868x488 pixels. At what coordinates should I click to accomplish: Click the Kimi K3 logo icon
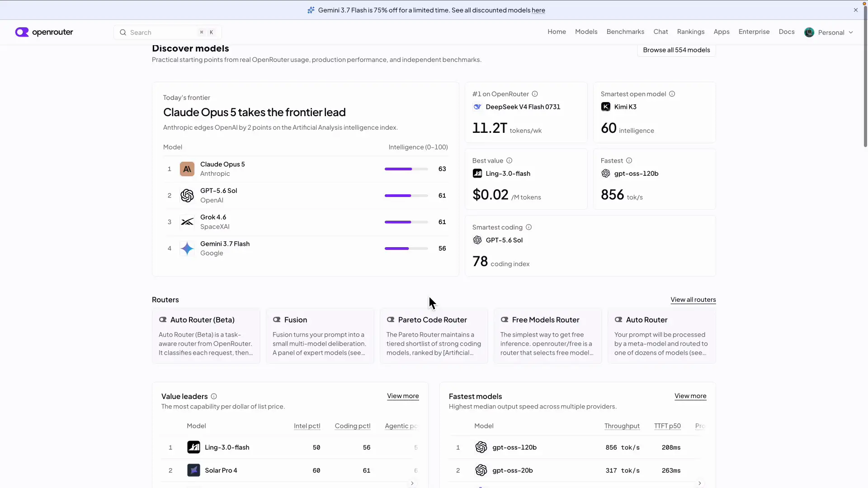point(606,107)
